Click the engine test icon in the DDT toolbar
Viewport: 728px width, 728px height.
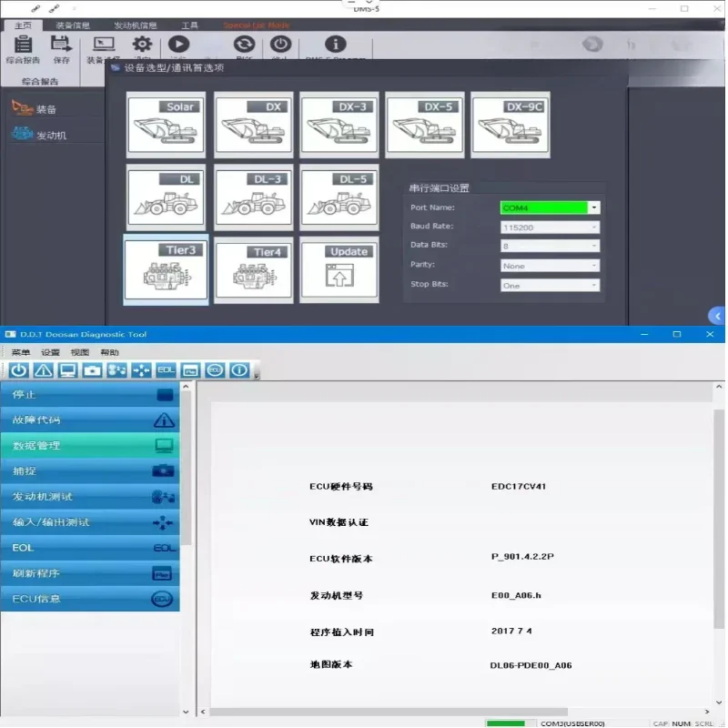[x=117, y=370]
